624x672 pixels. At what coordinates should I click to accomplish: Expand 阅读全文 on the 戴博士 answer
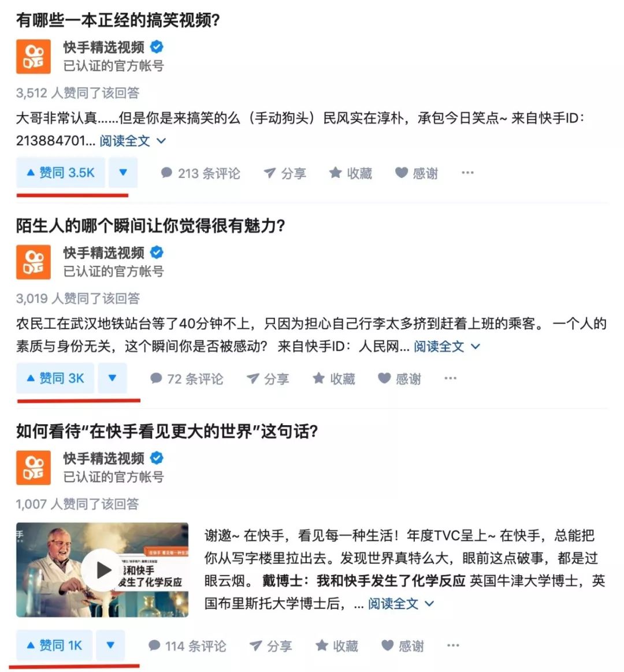(401, 603)
